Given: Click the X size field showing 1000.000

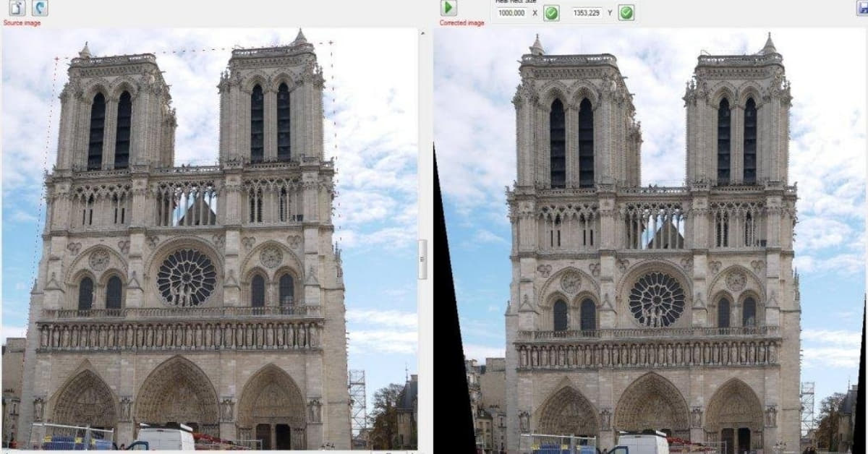Looking at the screenshot, I should tap(512, 13).
